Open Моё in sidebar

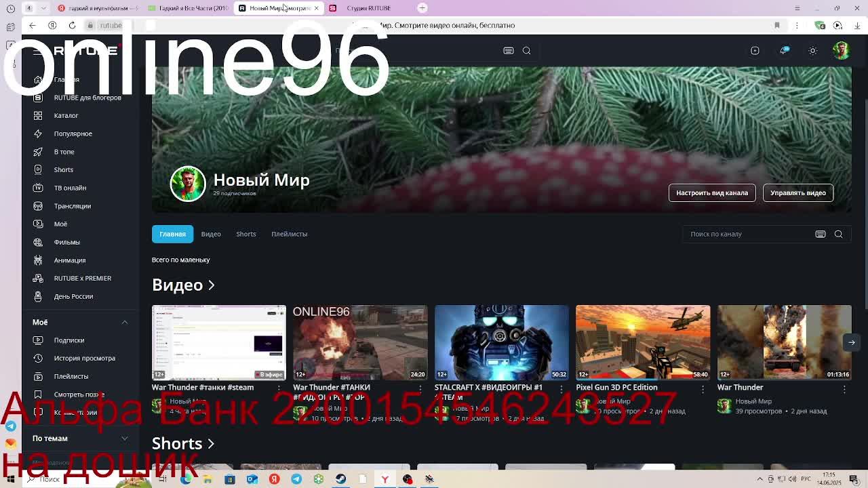click(80, 224)
